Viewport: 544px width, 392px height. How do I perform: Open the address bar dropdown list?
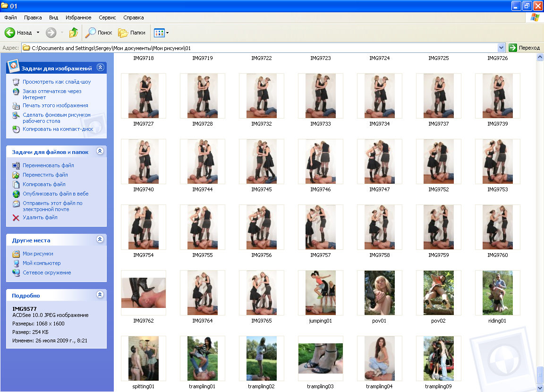[x=501, y=48]
